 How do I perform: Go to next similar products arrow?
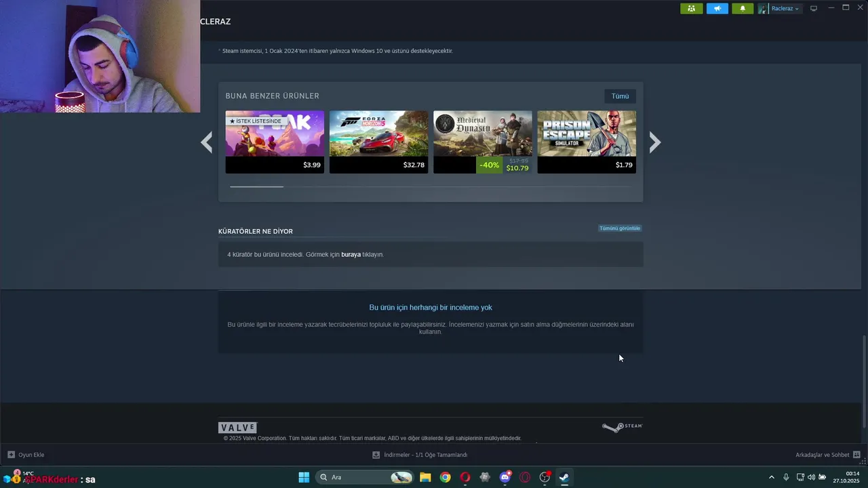[x=654, y=142]
